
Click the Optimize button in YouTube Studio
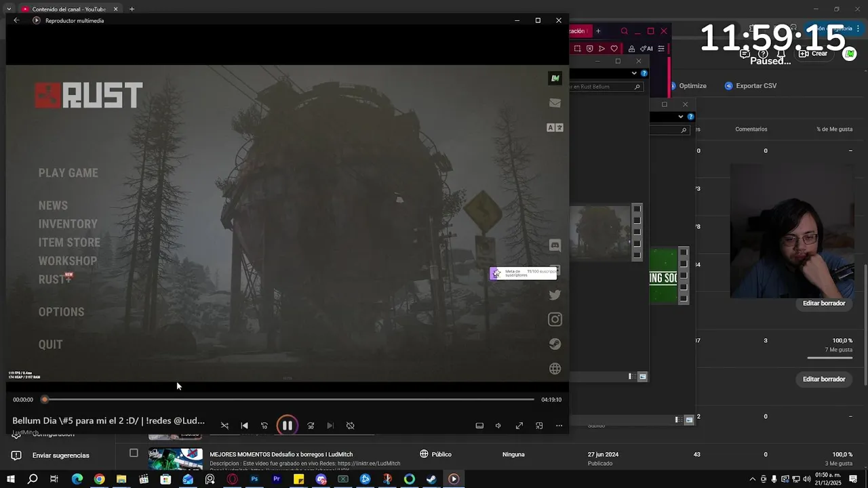coord(688,86)
